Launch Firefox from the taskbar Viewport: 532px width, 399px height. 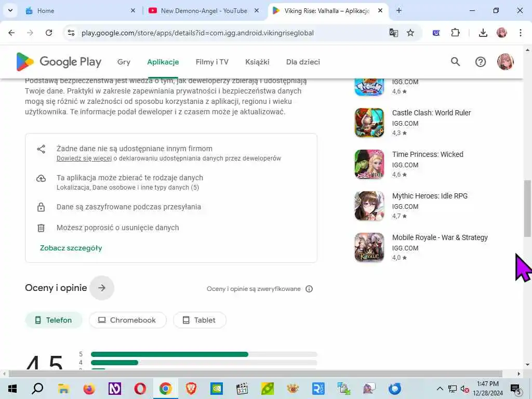pyautogui.click(x=89, y=389)
